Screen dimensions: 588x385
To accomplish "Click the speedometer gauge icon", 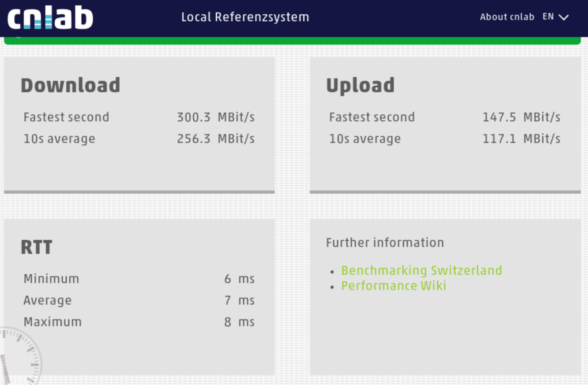I will tap(19, 357).
